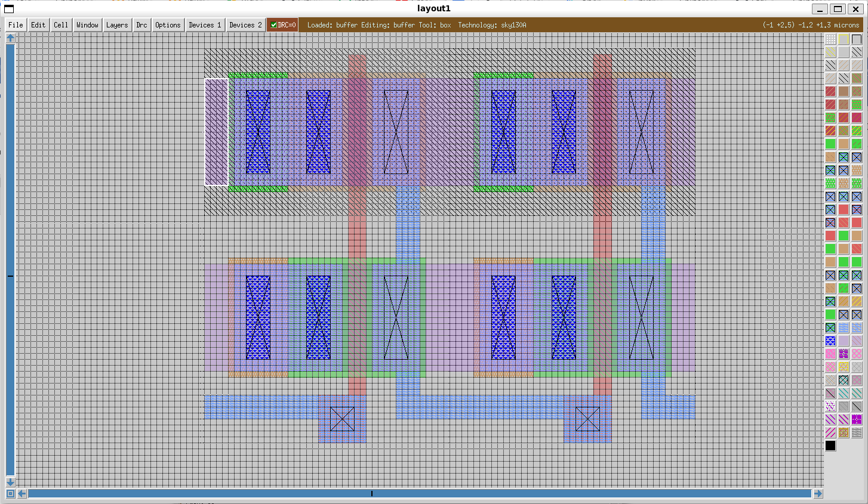Expand the Options menu button

pyautogui.click(x=168, y=25)
